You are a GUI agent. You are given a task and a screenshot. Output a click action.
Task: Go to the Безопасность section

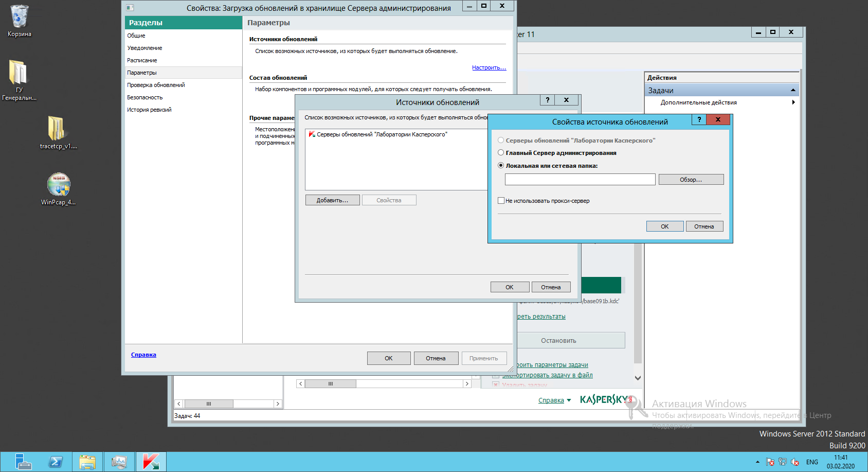pyautogui.click(x=145, y=97)
